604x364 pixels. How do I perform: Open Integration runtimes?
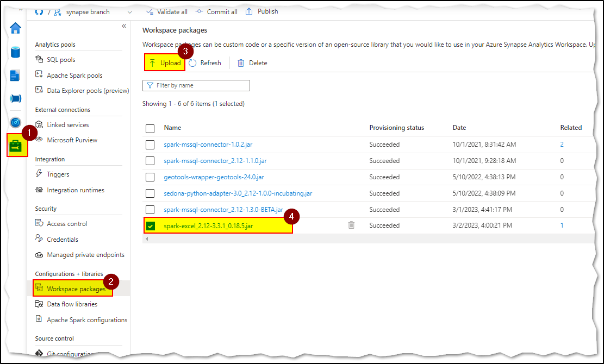(x=75, y=190)
